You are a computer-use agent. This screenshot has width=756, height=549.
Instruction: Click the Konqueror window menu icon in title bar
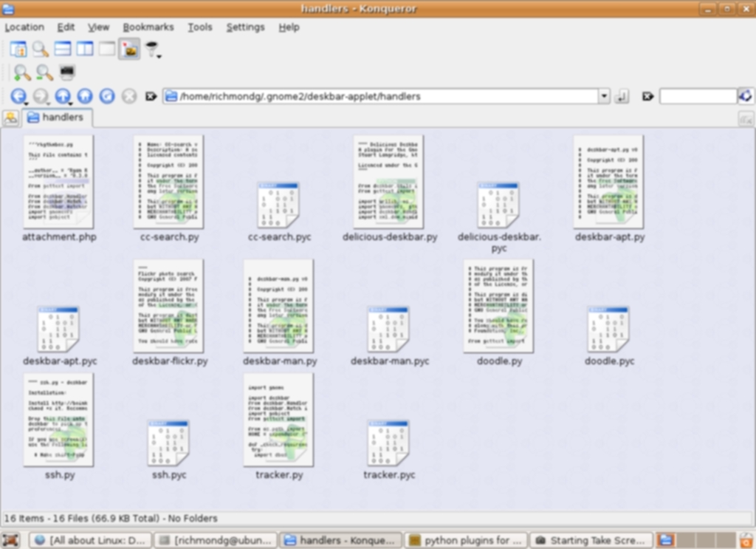pyautogui.click(x=8, y=9)
